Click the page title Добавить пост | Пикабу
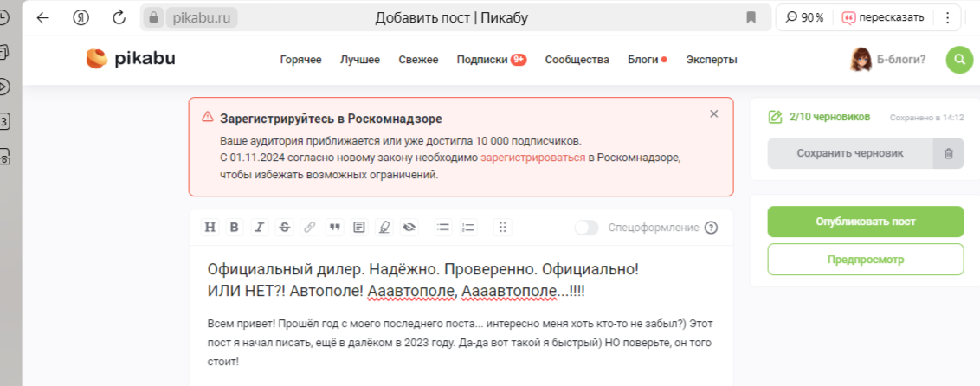The height and width of the screenshot is (386, 980). click(452, 17)
